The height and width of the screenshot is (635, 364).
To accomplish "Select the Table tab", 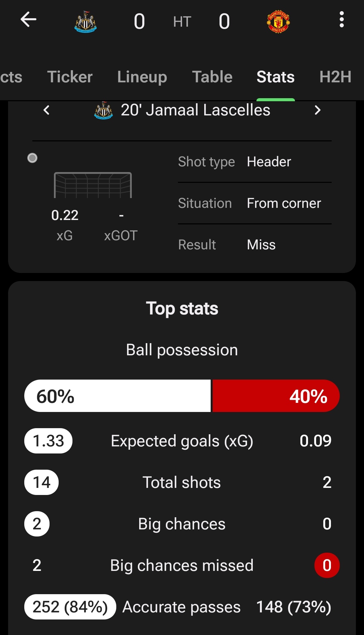I will pyautogui.click(x=212, y=77).
